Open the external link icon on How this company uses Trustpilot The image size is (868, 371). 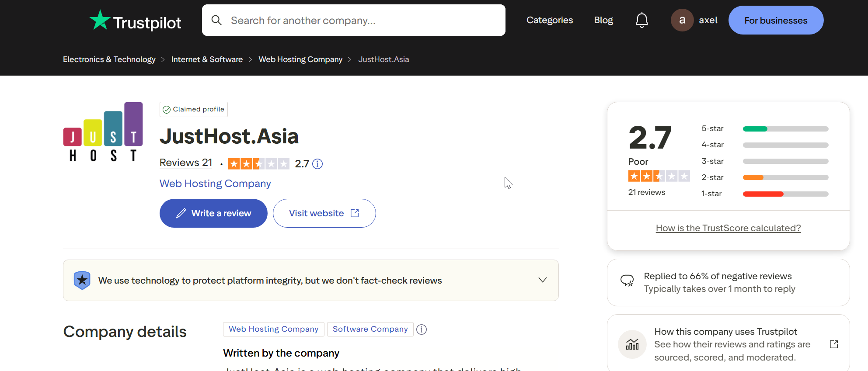click(x=834, y=344)
